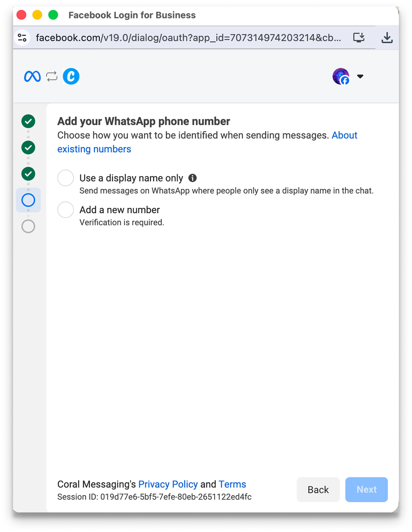This screenshot has height=532, width=412.
Task: Select the Use a display name only option
Action: pyautogui.click(x=65, y=178)
